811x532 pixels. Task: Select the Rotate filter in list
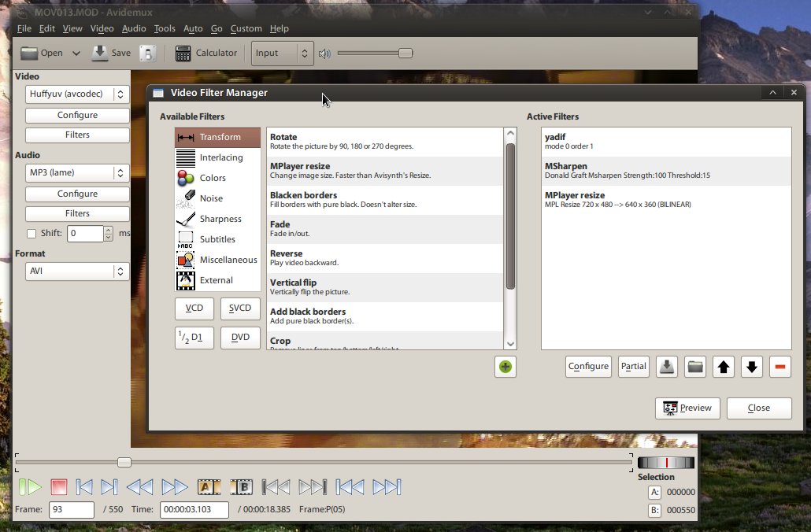pos(385,142)
